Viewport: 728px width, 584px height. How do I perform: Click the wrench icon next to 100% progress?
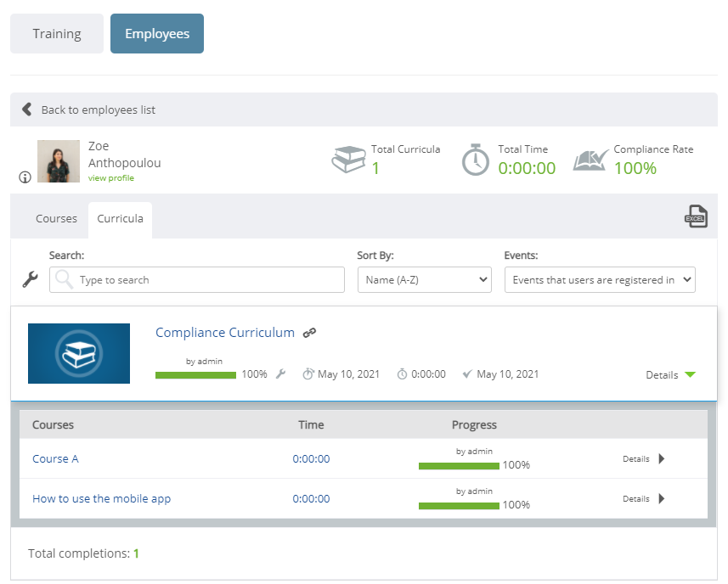click(x=280, y=373)
